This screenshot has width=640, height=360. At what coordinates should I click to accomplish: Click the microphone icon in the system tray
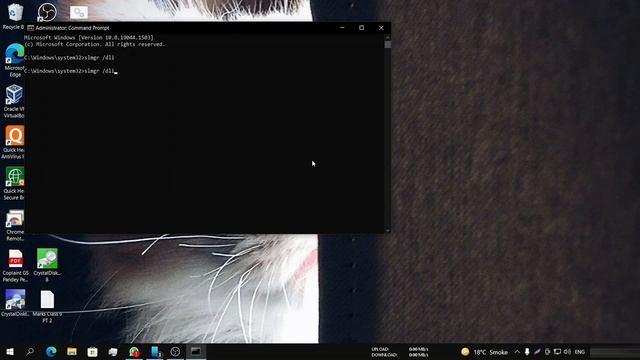point(527,352)
